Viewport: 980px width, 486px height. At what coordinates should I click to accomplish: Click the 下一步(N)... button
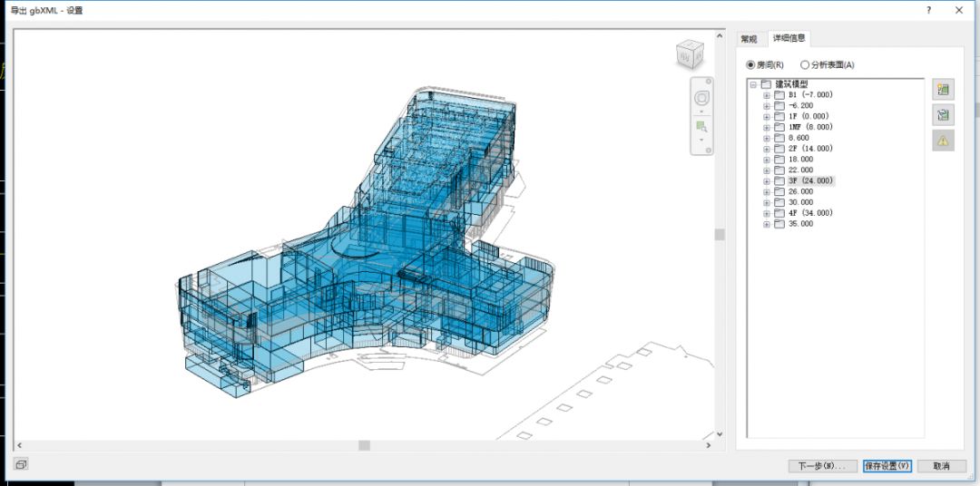(822, 465)
